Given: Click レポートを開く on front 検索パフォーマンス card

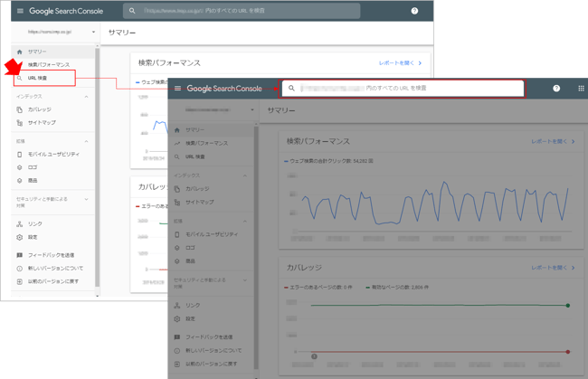Looking at the screenshot, I should point(554,142).
